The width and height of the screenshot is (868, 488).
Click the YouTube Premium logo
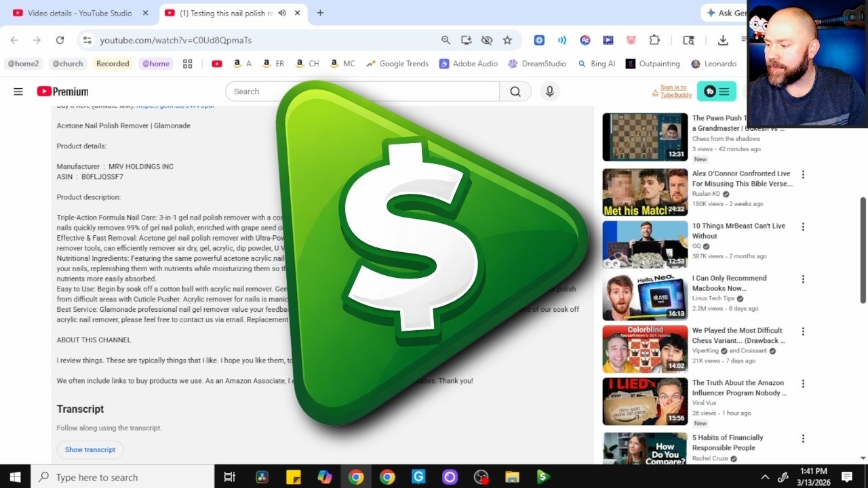[x=62, y=91]
